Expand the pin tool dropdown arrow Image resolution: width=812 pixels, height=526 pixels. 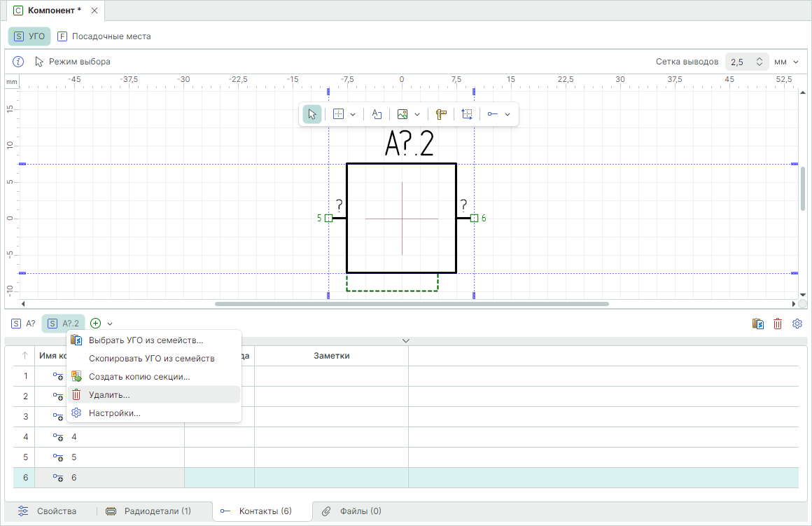tap(507, 114)
